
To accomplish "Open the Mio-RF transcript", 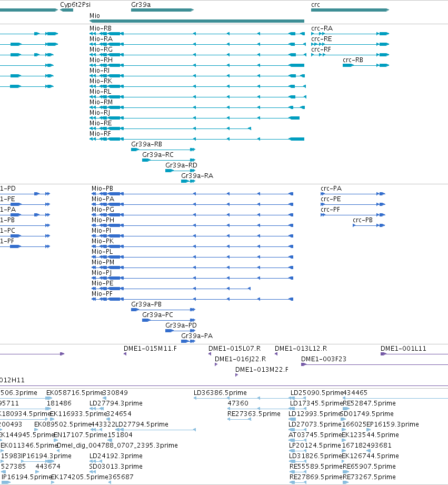I will pos(197,139).
